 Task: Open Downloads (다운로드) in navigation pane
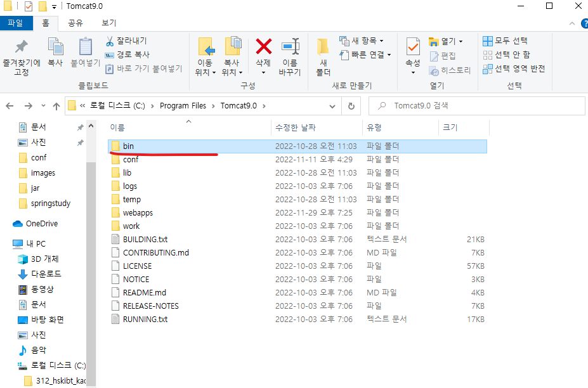40,274
